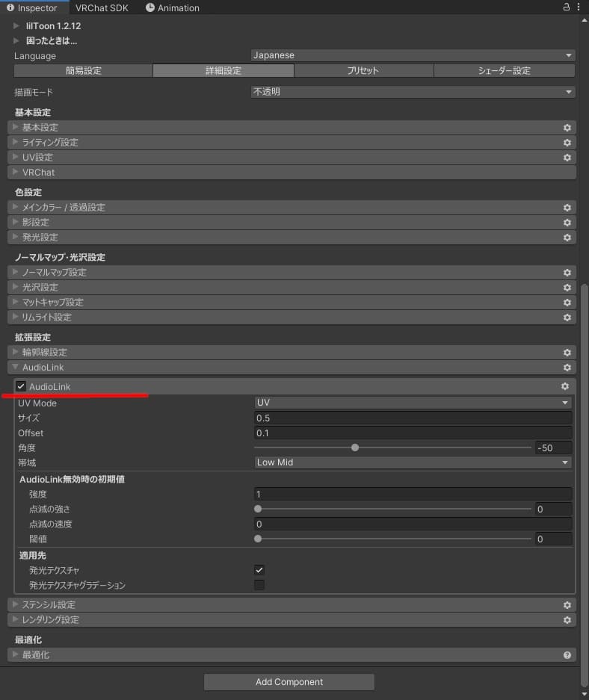This screenshot has height=700, width=589.
Task: Open gear menu for ノーマルマップ設定
Action: click(x=567, y=273)
